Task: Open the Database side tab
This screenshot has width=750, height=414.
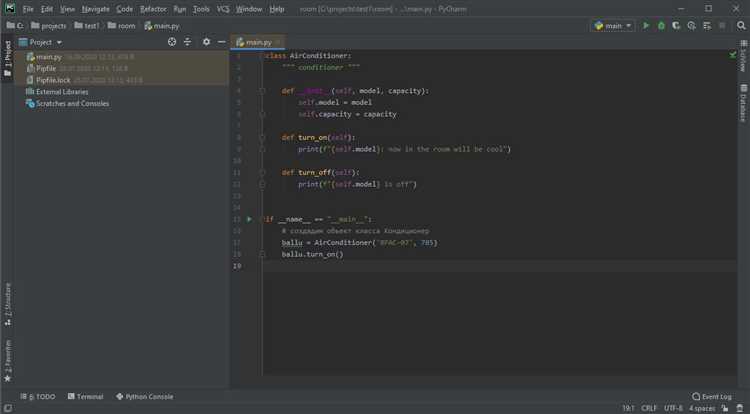Action: [743, 103]
